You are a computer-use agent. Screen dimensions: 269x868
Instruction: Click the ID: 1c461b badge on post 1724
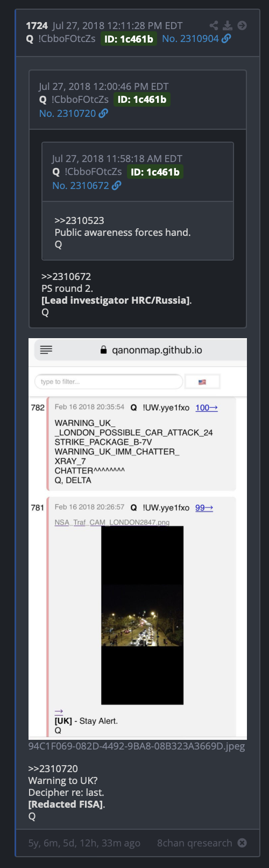(x=129, y=39)
